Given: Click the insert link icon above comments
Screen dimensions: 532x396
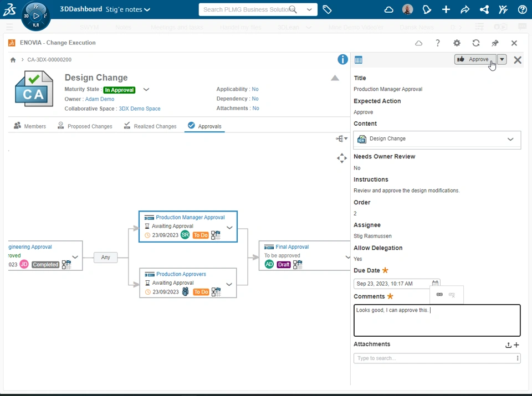Looking at the screenshot, I should [x=439, y=294].
